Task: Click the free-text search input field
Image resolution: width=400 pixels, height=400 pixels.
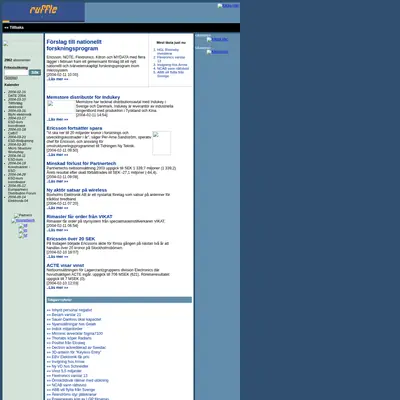Action: [x=16, y=73]
